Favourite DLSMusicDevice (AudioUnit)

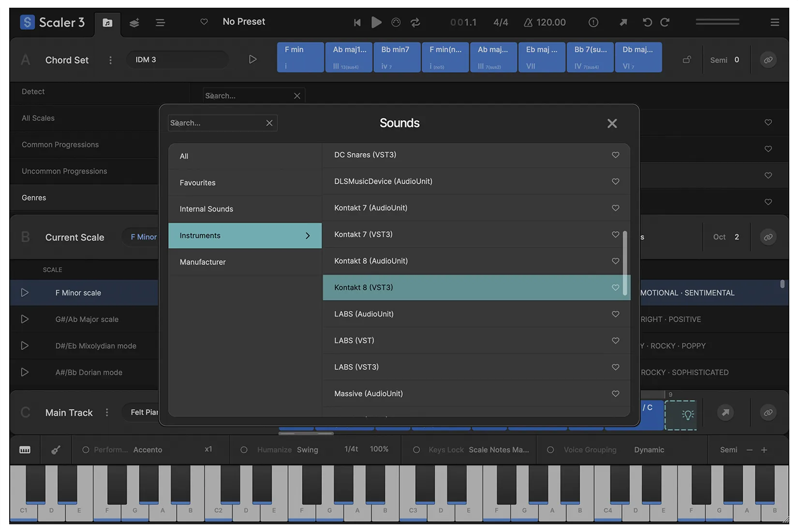pyautogui.click(x=615, y=182)
